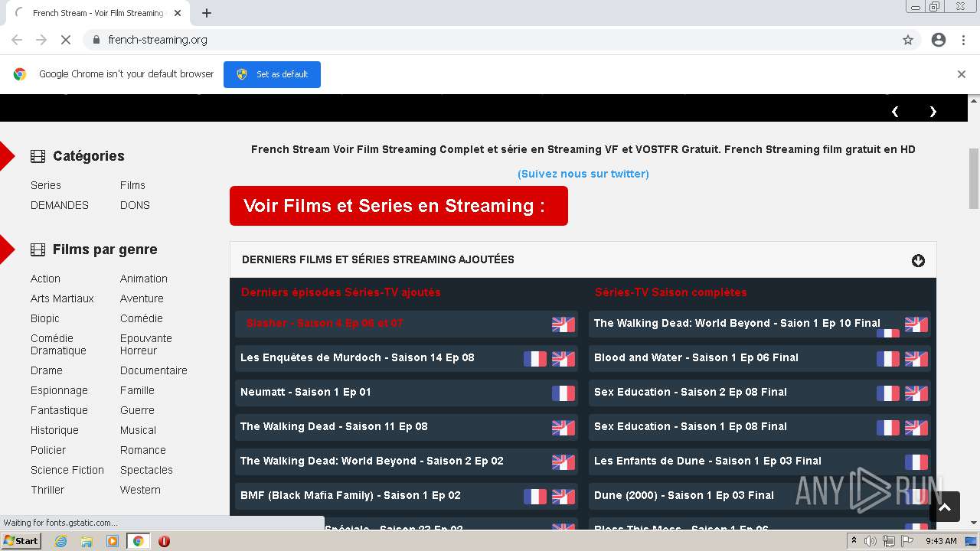Go to the previous carousel slide arrow
Screen dimensions: 980x551
[x=895, y=112]
